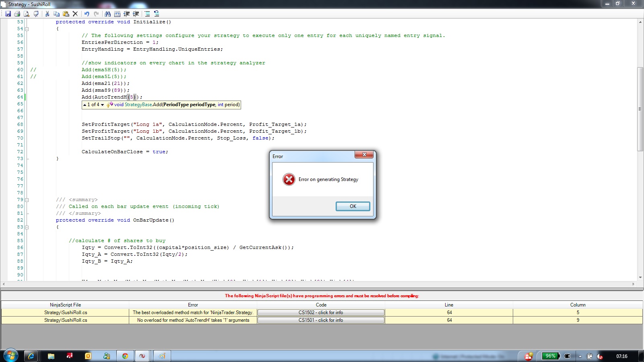Click the Column column header
The image size is (644, 362).
click(x=578, y=305)
